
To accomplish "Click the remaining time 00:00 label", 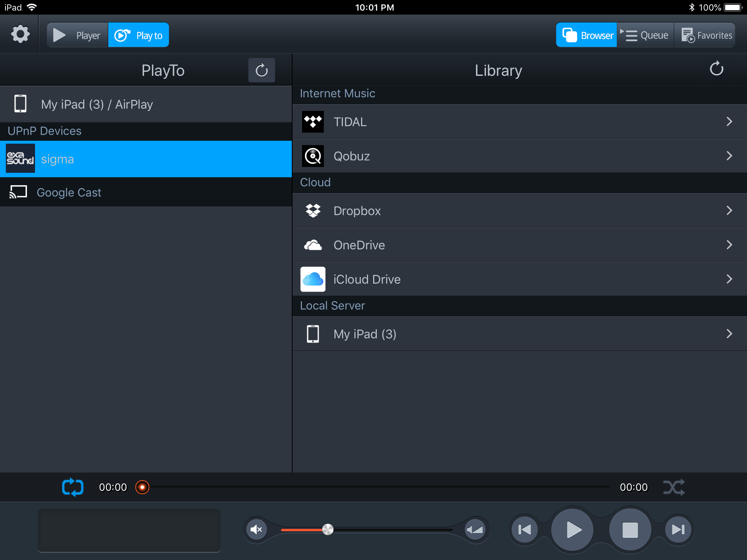I will (x=634, y=487).
